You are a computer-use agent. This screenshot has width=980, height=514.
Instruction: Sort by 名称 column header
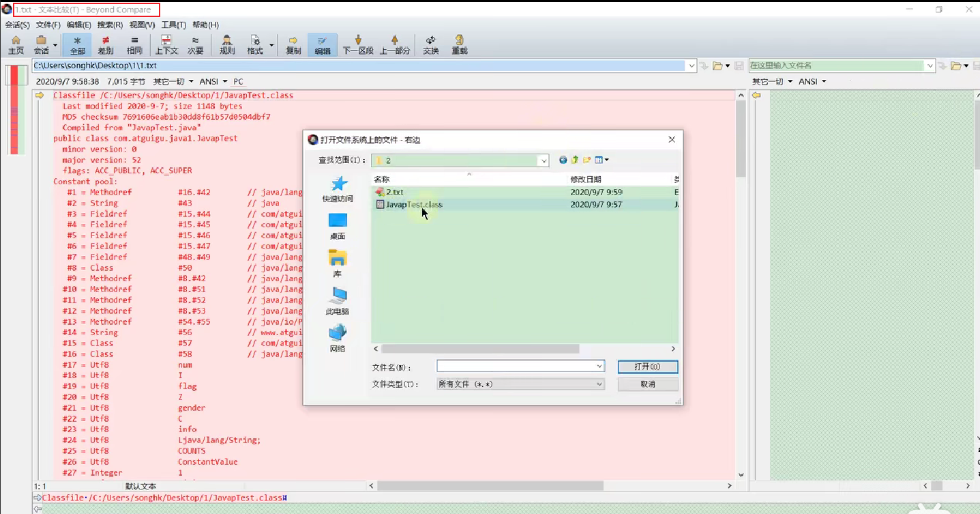(x=469, y=179)
